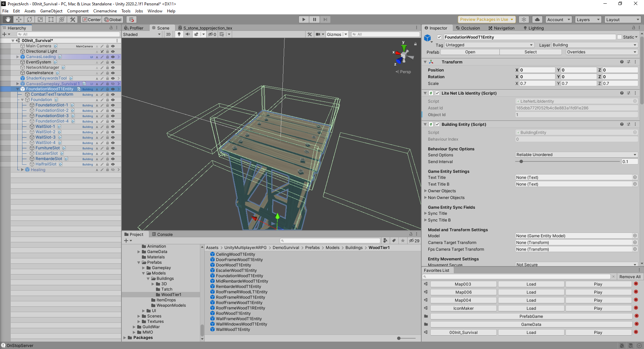The image size is (644, 349).
Task: Hide the Directional Light in the scene
Action: 113,51
